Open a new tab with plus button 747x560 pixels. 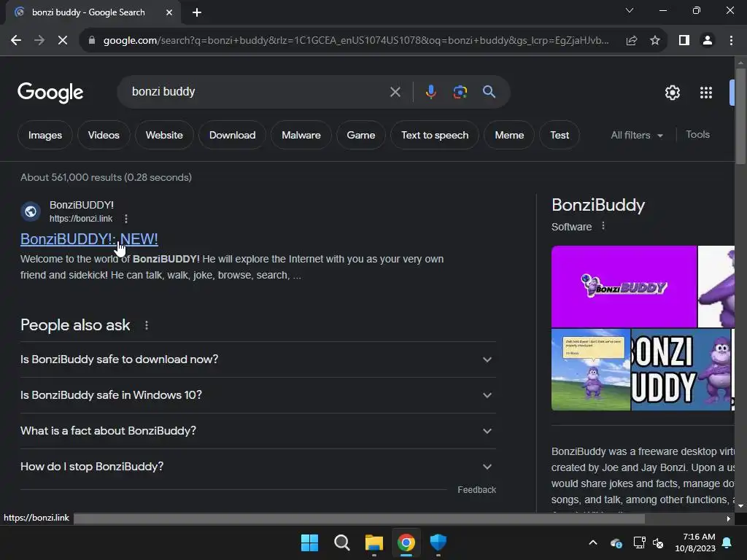pos(197,12)
